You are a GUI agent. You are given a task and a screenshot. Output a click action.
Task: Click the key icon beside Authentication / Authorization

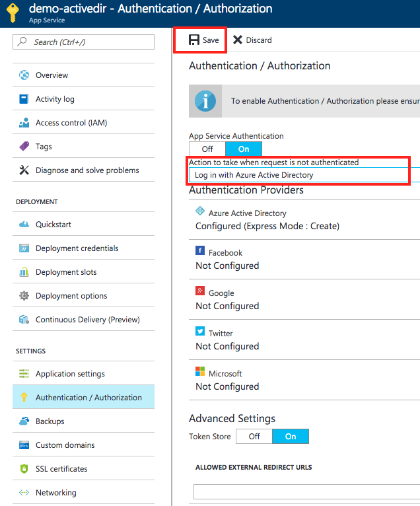pos(24,397)
